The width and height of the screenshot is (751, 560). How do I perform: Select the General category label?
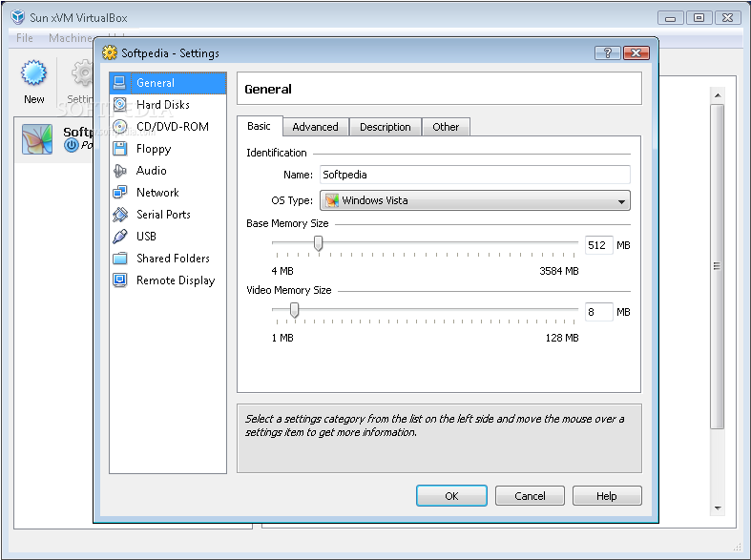pos(156,83)
